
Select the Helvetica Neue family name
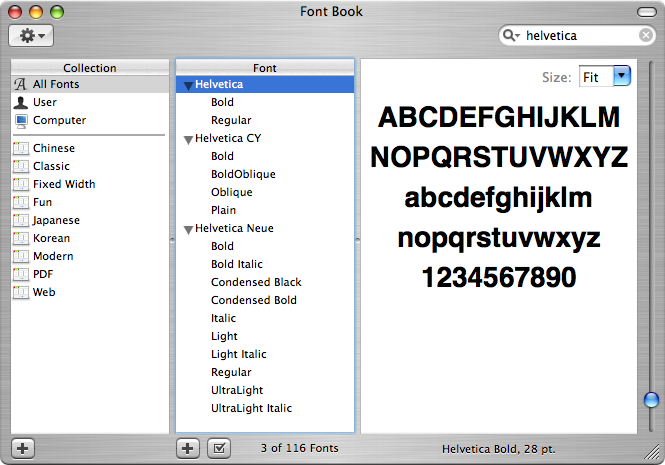pyautogui.click(x=234, y=228)
